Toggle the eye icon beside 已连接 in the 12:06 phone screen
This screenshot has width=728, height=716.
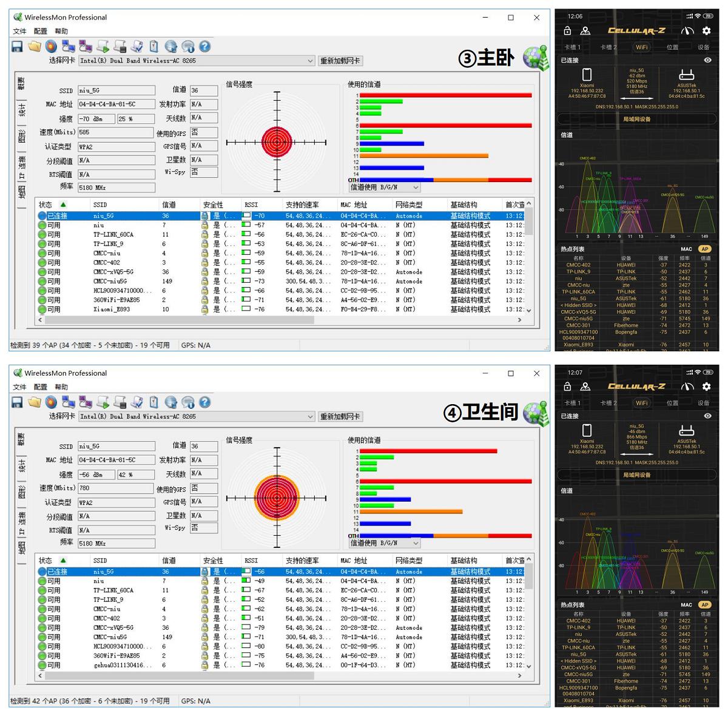click(707, 60)
